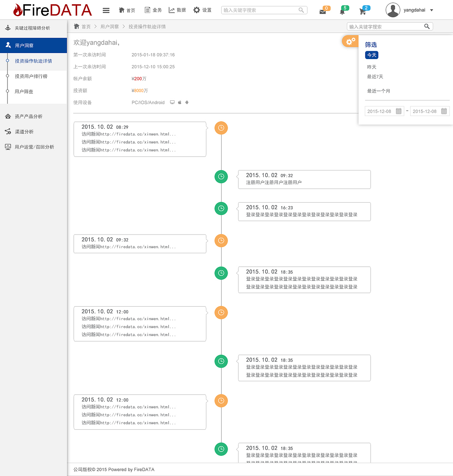Open the 业务 menu
This screenshot has height=476, width=453.
(153, 10)
